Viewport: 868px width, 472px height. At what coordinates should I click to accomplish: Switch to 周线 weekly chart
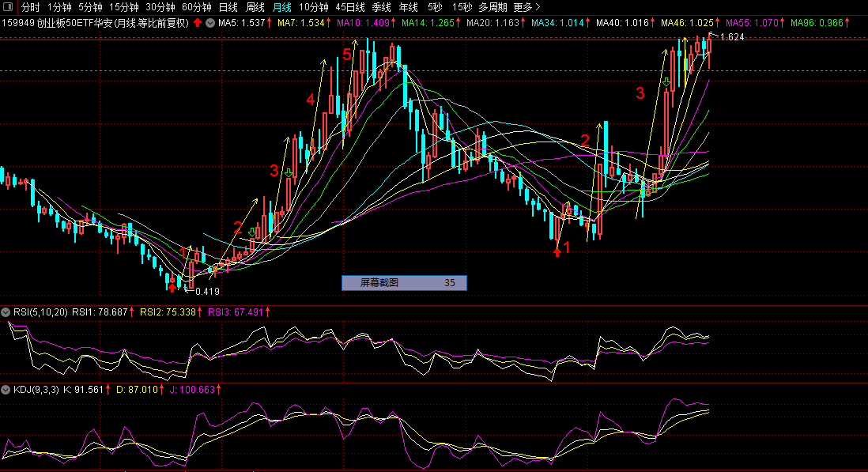point(255,7)
